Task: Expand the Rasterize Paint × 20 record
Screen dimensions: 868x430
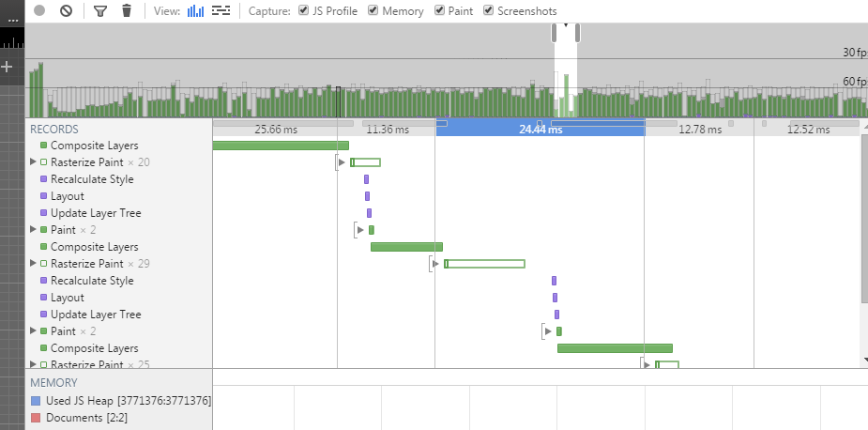Action: [x=33, y=162]
